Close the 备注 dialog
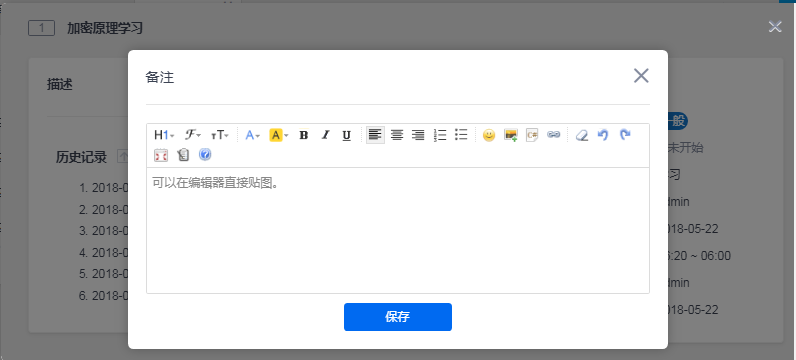This screenshot has width=796, height=360. click(641, 76)
